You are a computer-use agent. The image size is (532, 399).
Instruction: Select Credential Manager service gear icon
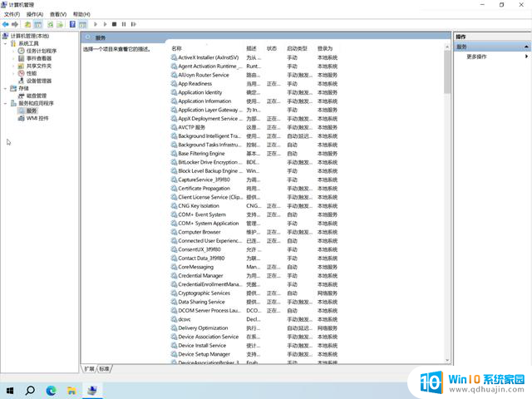click(x=174, y=275)
